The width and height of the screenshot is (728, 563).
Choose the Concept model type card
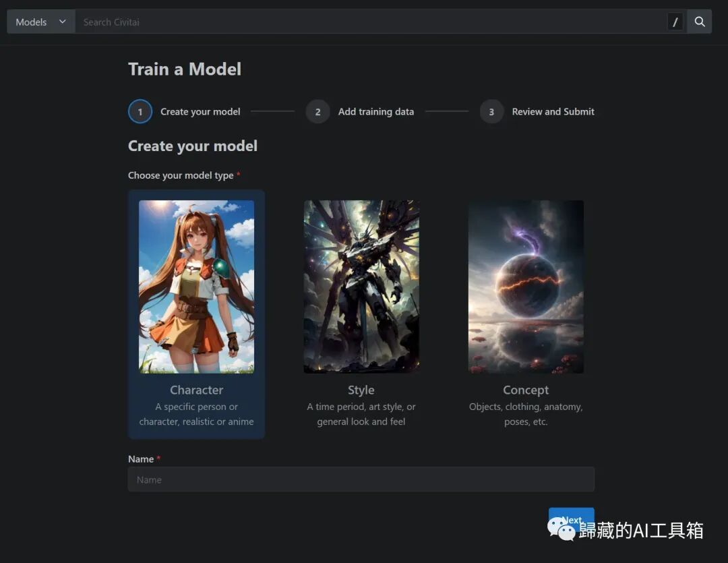pyautogui.click(x=526, y=314)
